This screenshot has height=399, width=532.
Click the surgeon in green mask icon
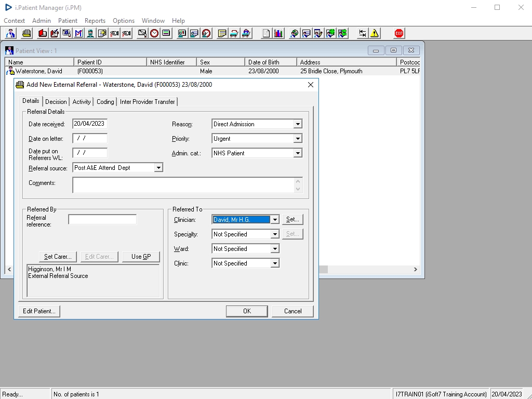pos(90,33)
